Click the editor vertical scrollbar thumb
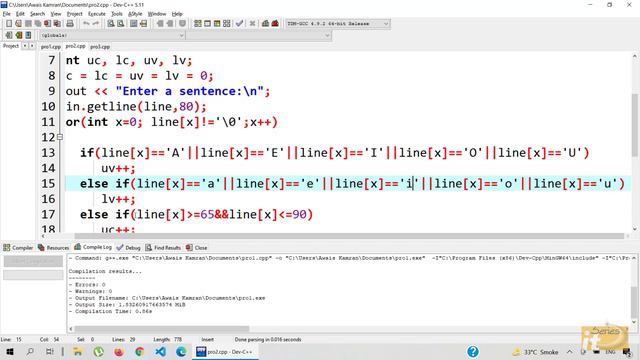The image size is (640, 360). coord(635,125)
